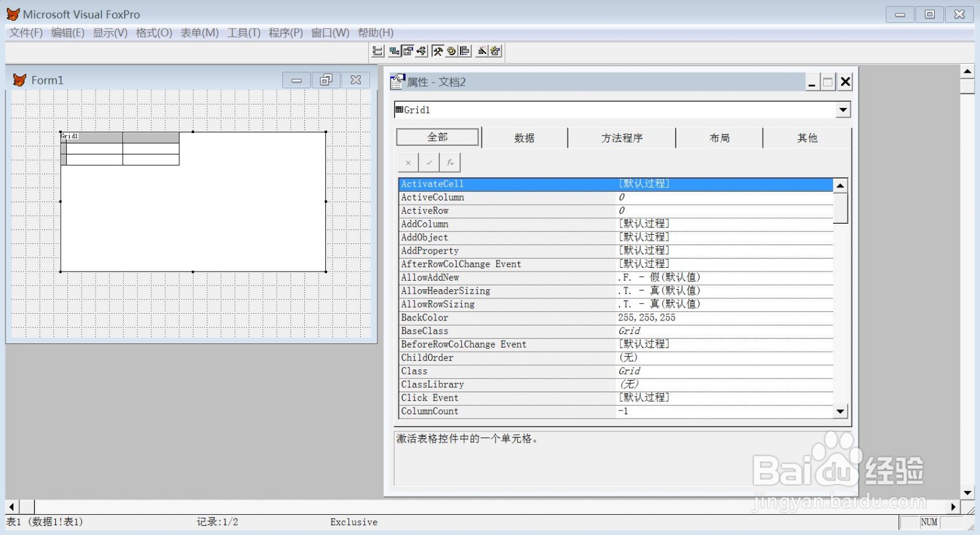Switch to the 方法程序 tab
The height and width of the screenshot is (535, 980).
coord(622,138)
